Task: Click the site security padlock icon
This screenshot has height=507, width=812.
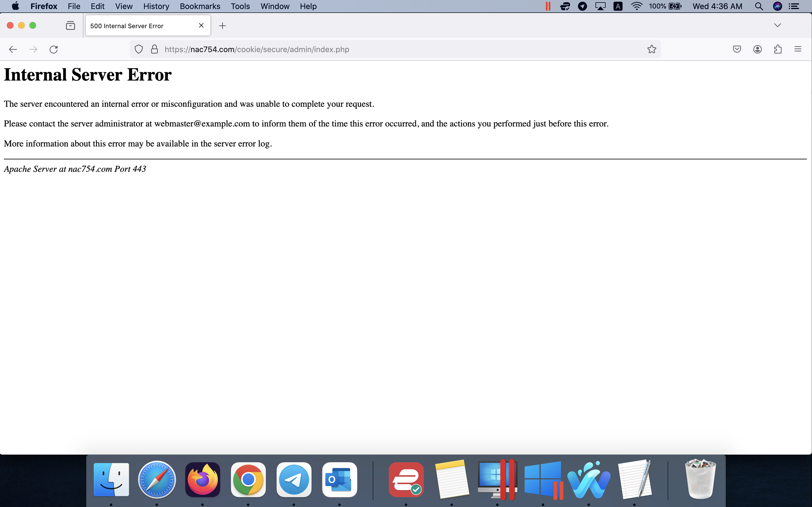Action: [x=154, y=49]
